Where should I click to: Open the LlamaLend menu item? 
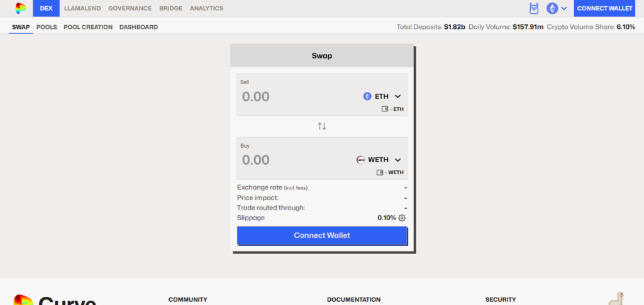(x=83, y=8)
